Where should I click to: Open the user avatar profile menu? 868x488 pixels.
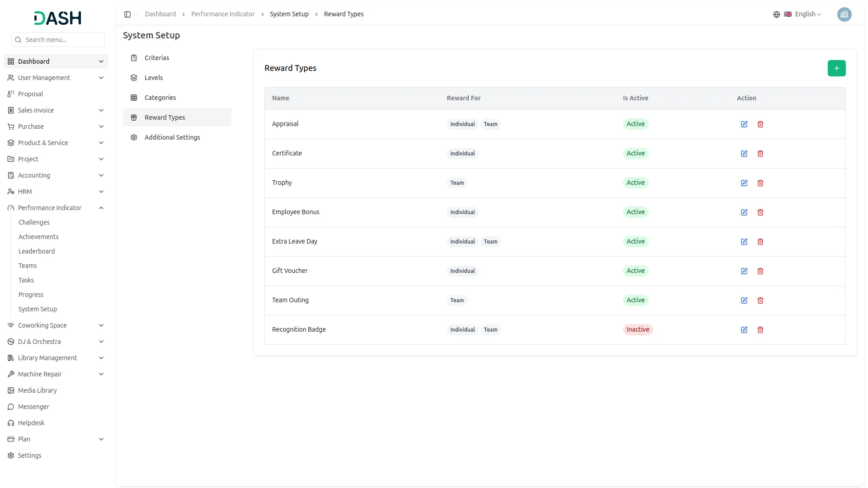[x=844, y=14]
